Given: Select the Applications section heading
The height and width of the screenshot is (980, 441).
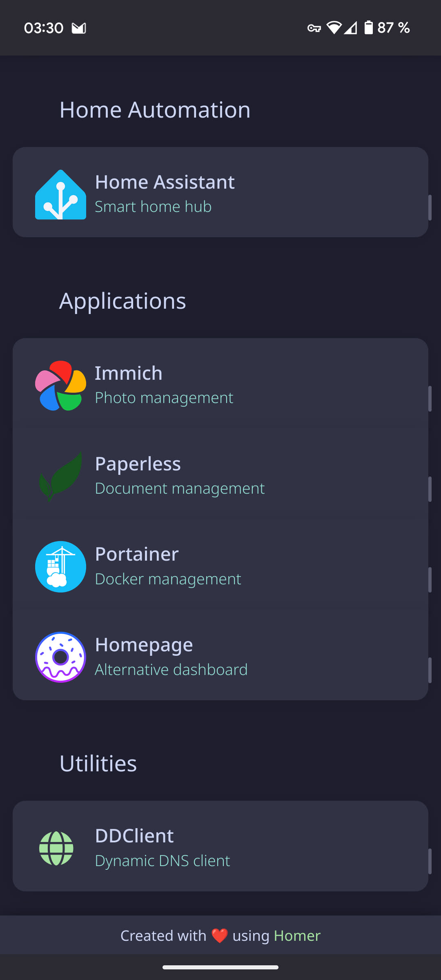Looking at the screenshot, I should [122, 301].
